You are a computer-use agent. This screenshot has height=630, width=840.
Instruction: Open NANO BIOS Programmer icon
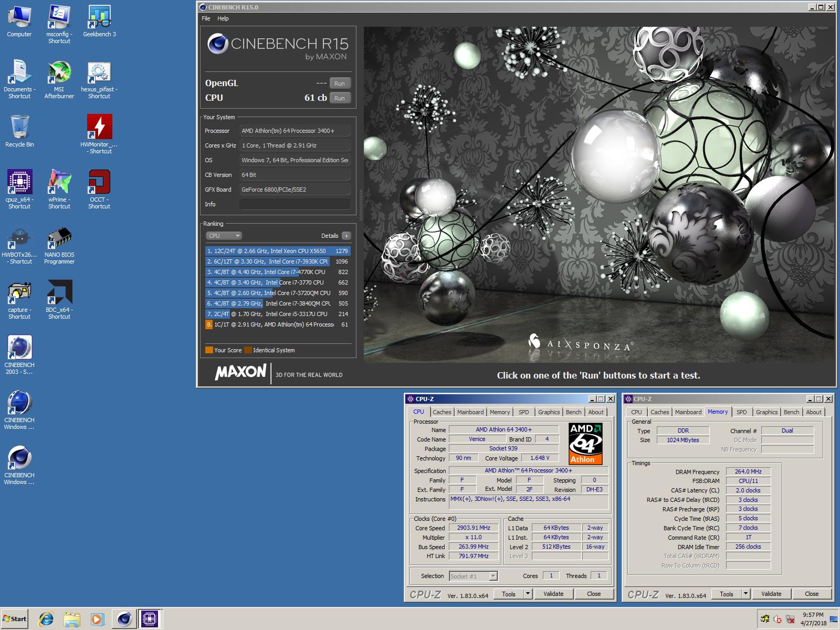[x=59, y=245]
